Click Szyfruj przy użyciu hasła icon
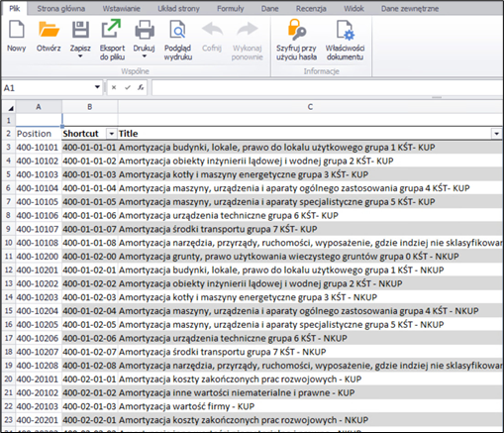 click(296, 30)
